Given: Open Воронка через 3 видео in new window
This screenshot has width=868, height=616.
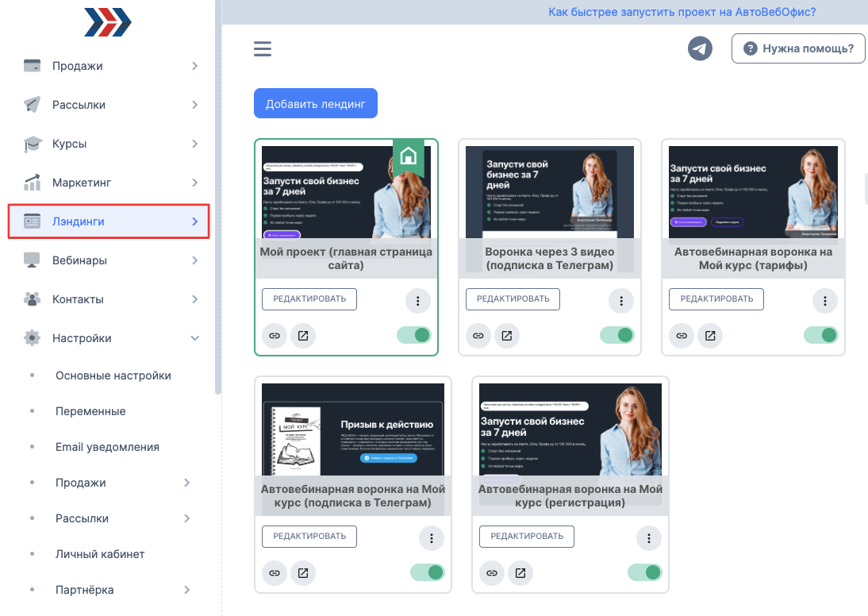Looking at the screenshot, I should [506, 336].
